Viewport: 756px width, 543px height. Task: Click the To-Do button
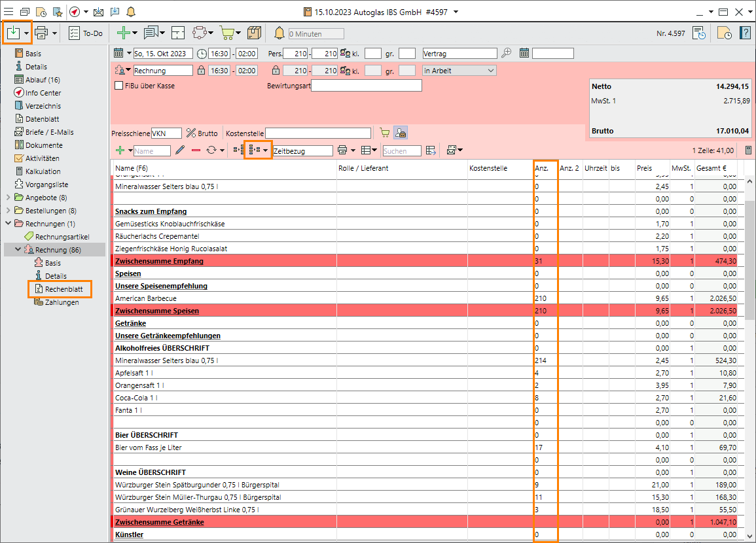(86, 33)
